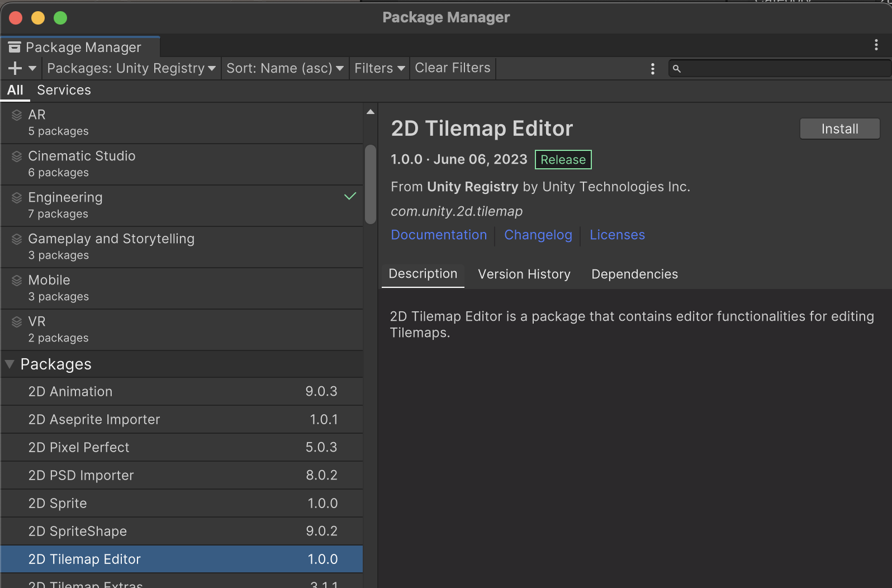Screen dimensions: 892x588
Task: Click the package list scrollbar thumb
Action: click(x=370, y=184)
